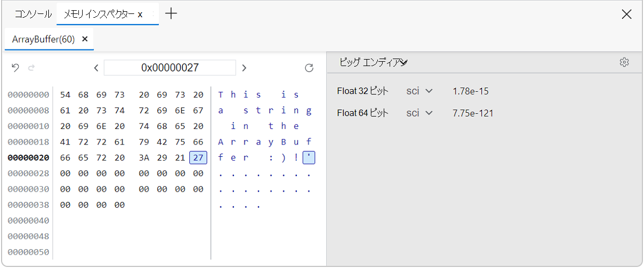Click the undo arrow icon

pyautogui.click(x=16, y=68)
